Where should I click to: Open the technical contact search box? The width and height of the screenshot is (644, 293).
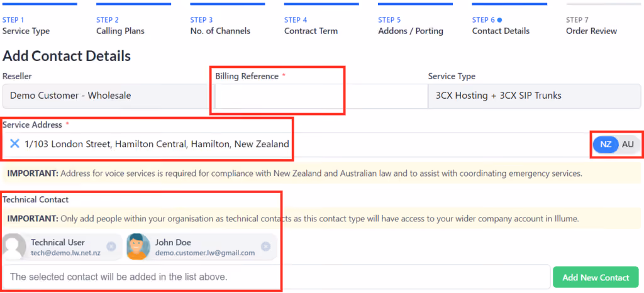(x=277, y=277)
